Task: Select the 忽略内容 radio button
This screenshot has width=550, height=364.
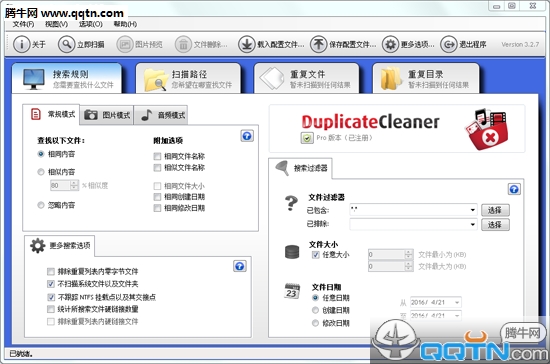Action: 41,205
